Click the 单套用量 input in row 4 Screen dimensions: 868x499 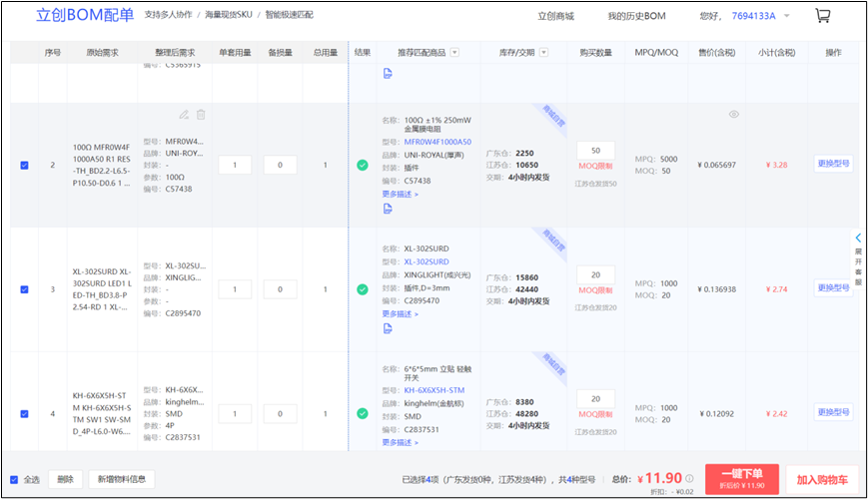(x=235, y=414)
